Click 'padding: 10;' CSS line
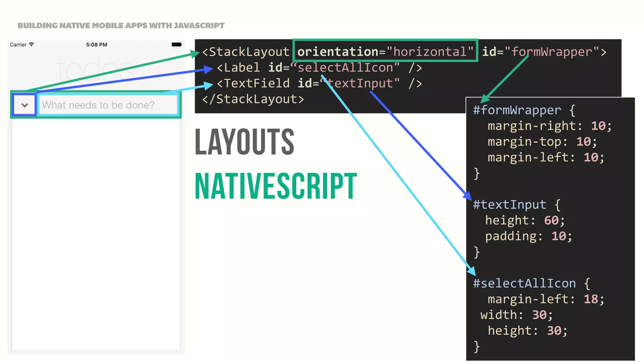 pyautogui.click(x=529, y=236)
